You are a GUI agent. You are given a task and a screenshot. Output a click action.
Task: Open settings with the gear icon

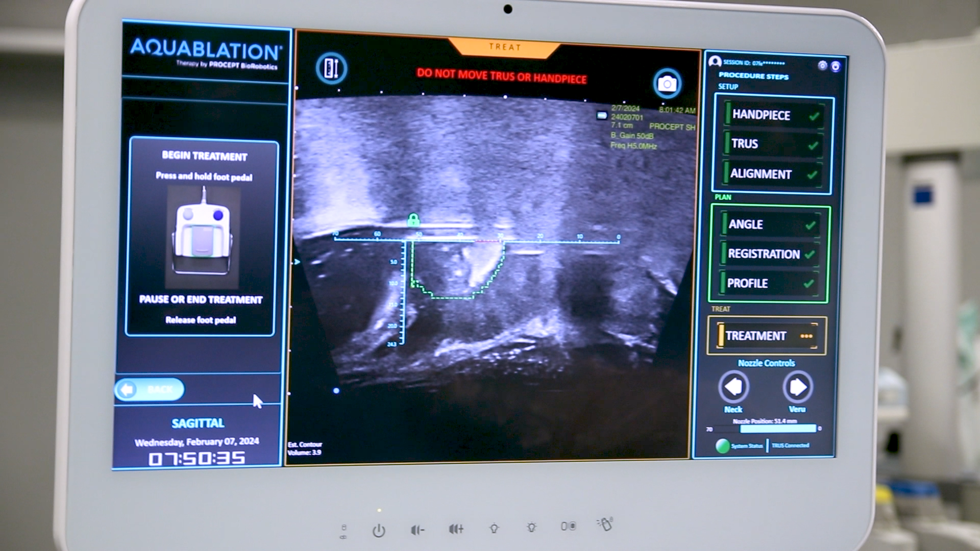pyautogui.click(x=822, y=65)
